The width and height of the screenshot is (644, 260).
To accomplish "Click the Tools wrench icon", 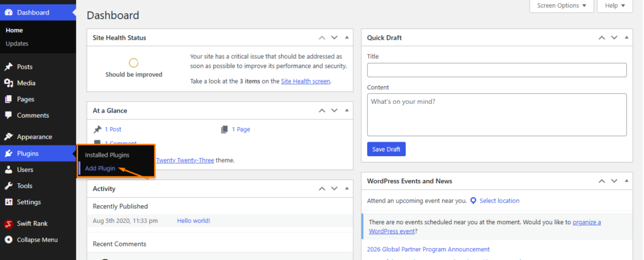I will tap(8, 186).
